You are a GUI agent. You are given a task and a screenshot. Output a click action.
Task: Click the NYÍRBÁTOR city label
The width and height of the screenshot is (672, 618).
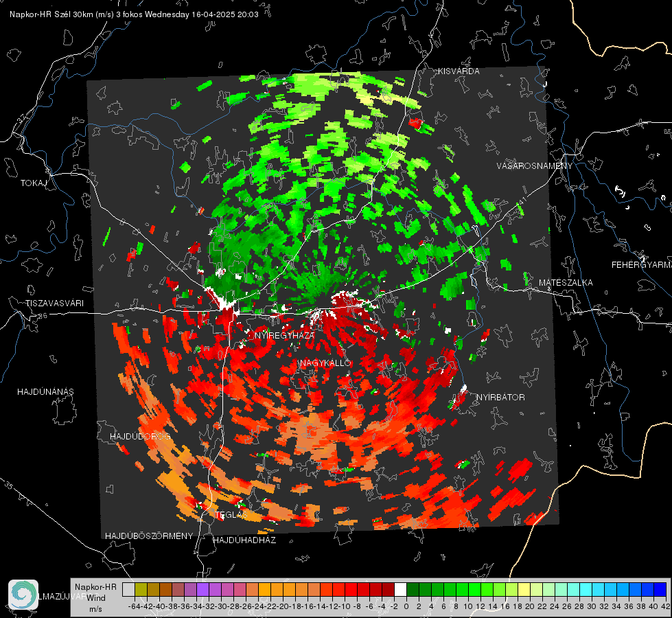click(500, 398)
